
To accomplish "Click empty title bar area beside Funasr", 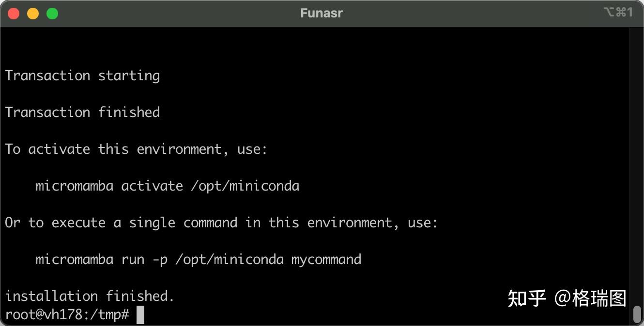I will [194, 14].
